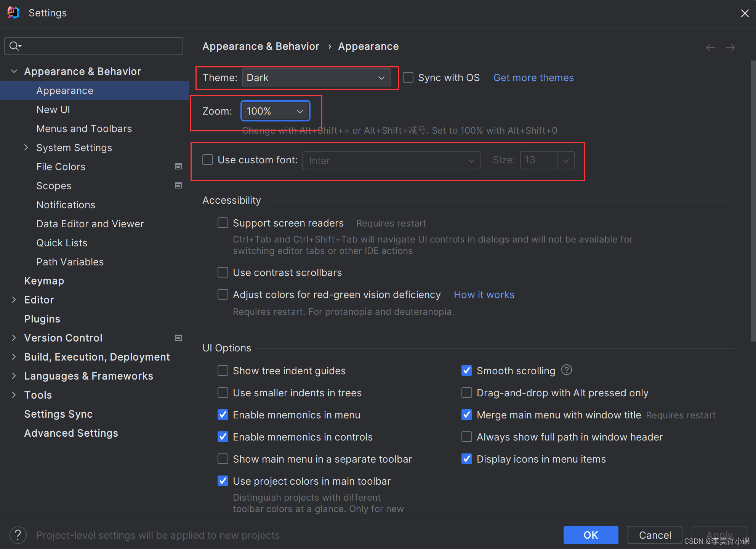The image size is (756, 549).
Task: Uncheck Display icons in menu items
Action: tap(467, 459)
